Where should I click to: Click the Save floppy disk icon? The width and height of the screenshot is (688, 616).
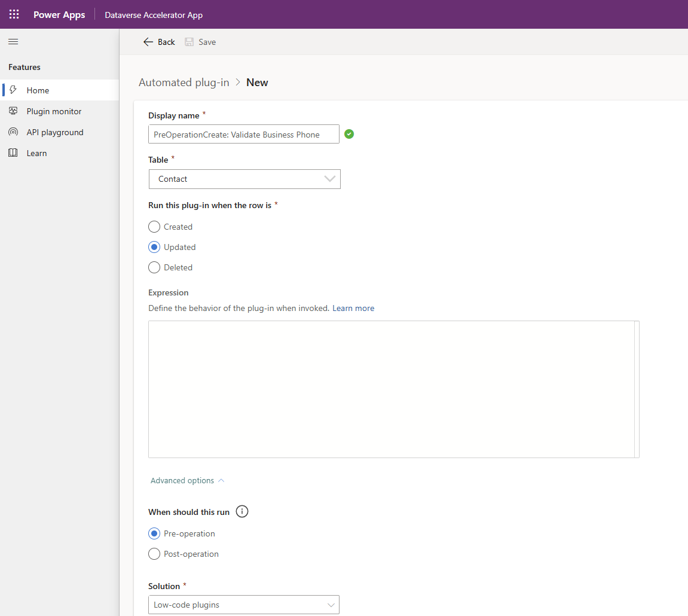click(x=189, y=42)
